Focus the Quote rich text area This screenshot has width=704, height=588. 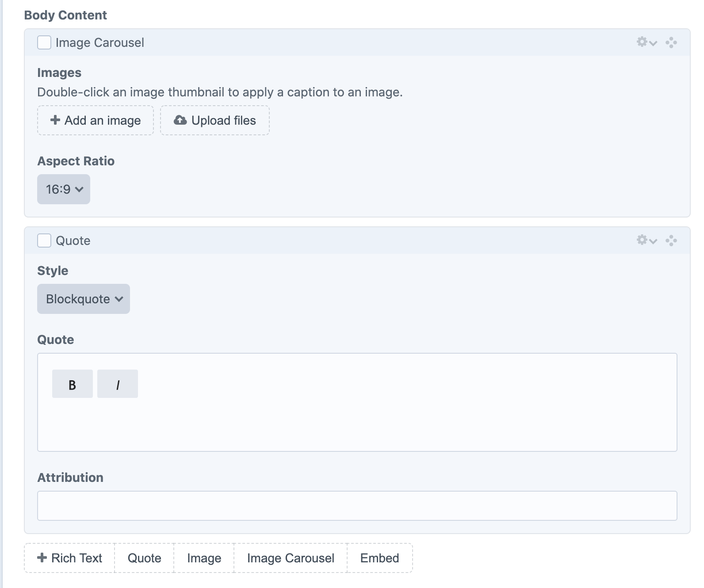click(x=357, y=424)
